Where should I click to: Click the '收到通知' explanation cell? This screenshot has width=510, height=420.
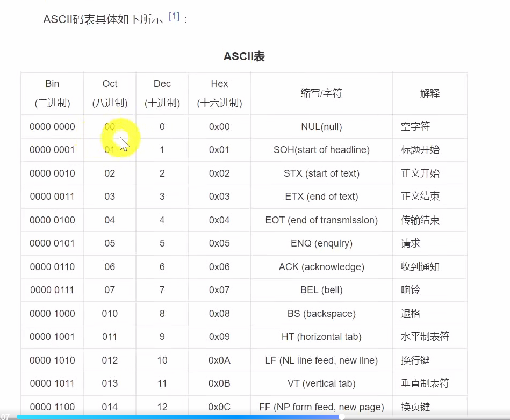[x=430, y=266]
